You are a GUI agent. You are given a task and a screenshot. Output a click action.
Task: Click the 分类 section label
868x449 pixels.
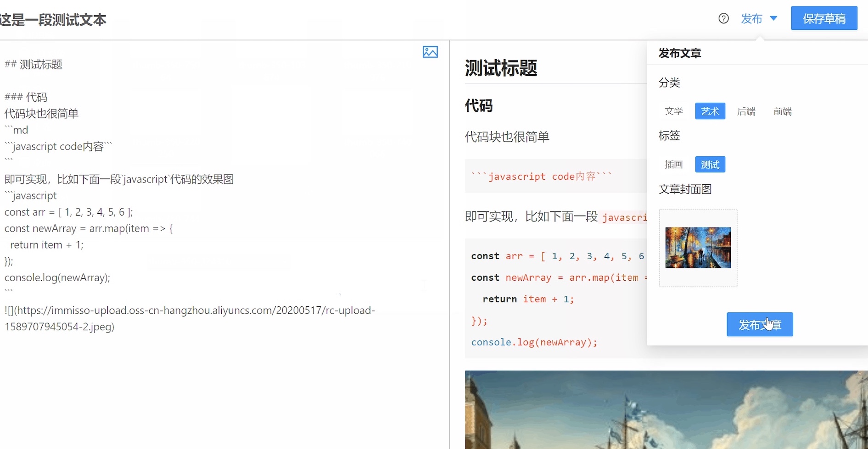[x=669, y=83]
